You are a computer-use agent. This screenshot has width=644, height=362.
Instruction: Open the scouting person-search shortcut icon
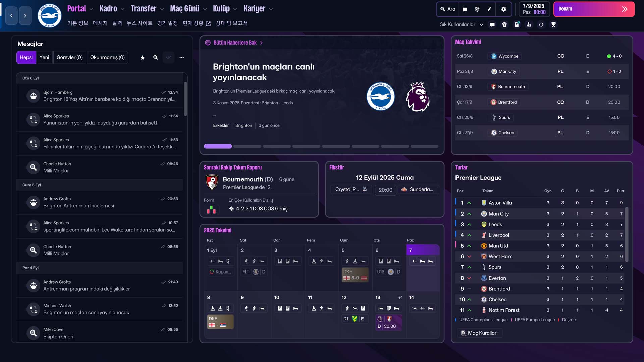(x=529, y=24)
